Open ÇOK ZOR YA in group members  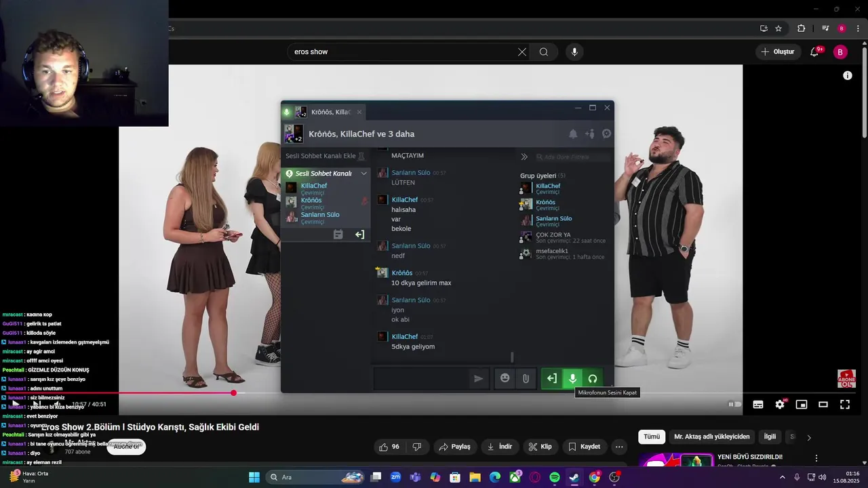coord(563,237)
